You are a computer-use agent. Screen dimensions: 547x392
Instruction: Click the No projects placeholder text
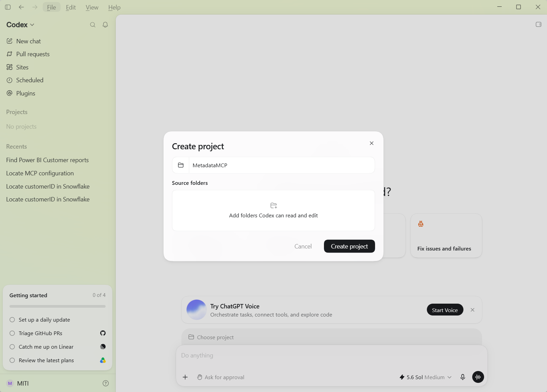(x=21, y=127)
